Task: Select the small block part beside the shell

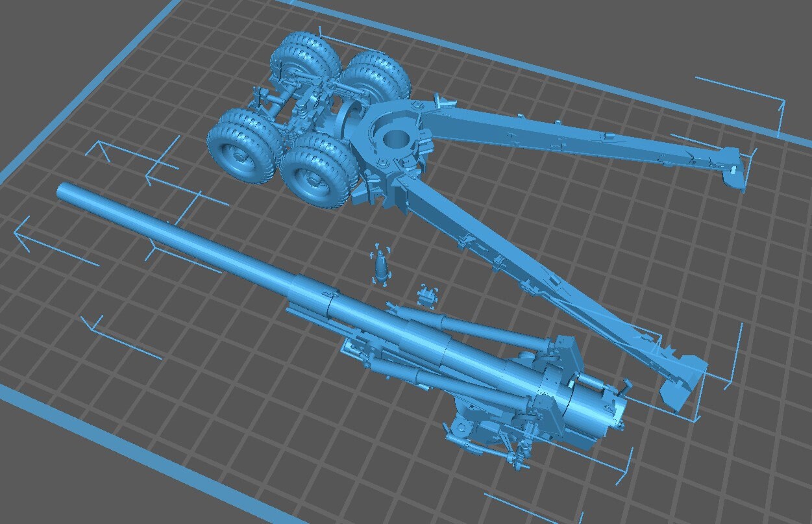Action: tap(426, 294)
